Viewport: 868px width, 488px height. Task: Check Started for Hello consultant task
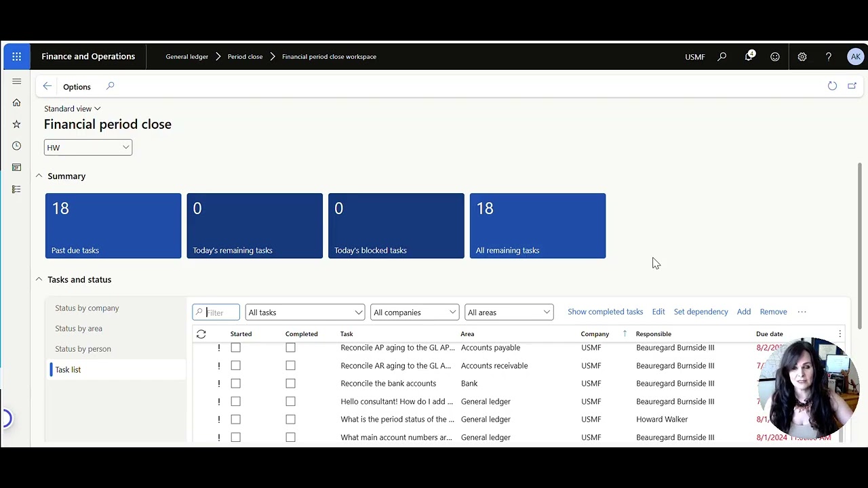point(235,401)
